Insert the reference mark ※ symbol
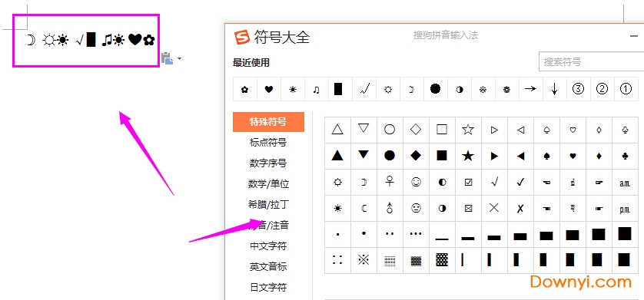 point(363,260)
